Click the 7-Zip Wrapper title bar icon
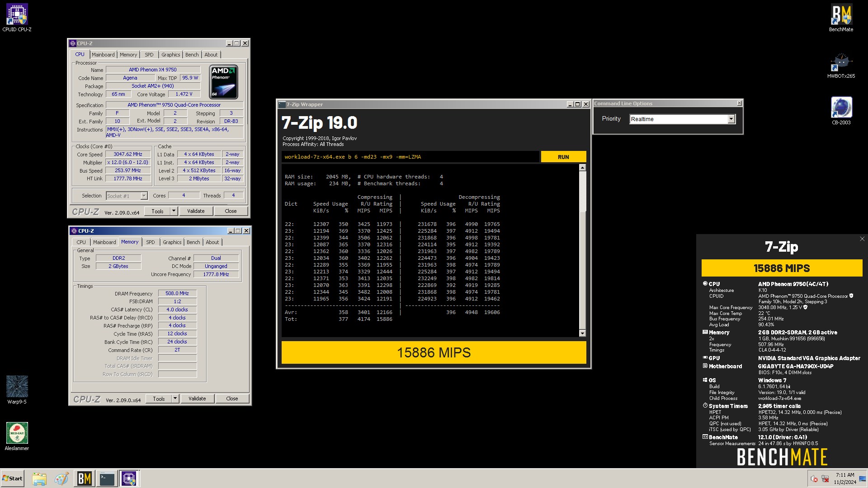868x488 pixels. pyautogui.click(x=282, y=104)
